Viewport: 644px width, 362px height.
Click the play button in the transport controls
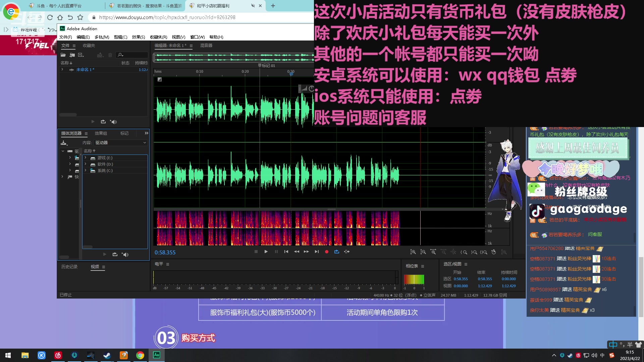266,251
